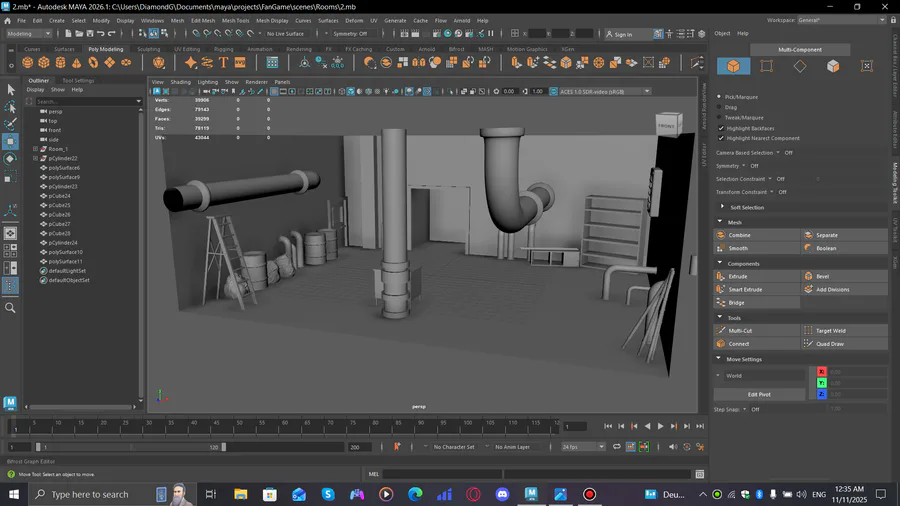
Task: Click the Multi-Cut tool icon
Action: pyautogui.click(x=720, y=330)
